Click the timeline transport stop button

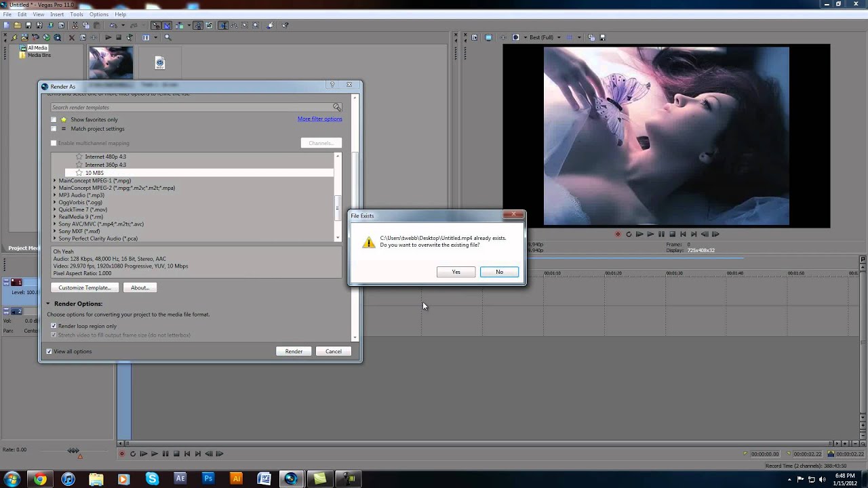pos(176,454)
